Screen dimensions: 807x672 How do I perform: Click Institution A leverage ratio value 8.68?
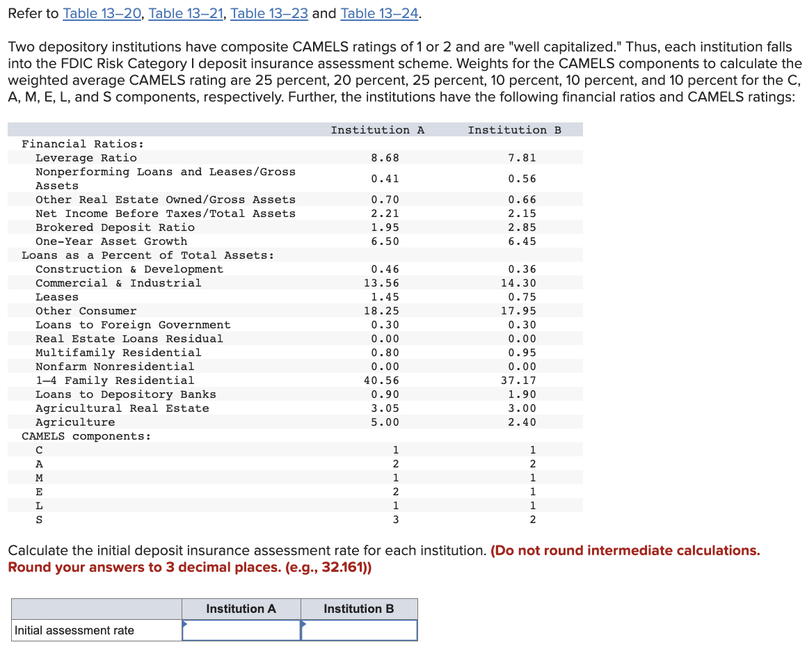[385, 158]
